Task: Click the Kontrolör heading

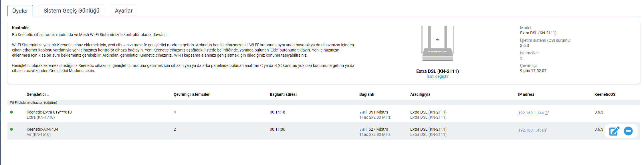Action: tap(20, 28)
